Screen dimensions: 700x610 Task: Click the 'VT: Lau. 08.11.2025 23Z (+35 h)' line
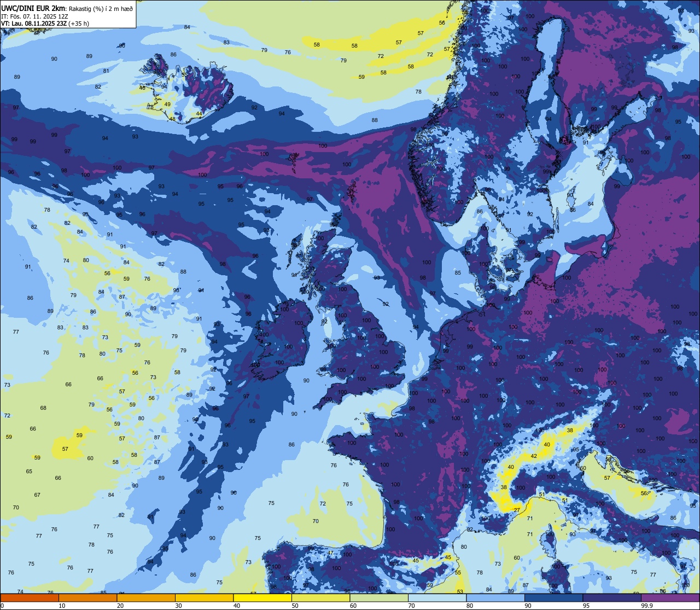pos(45,24)
